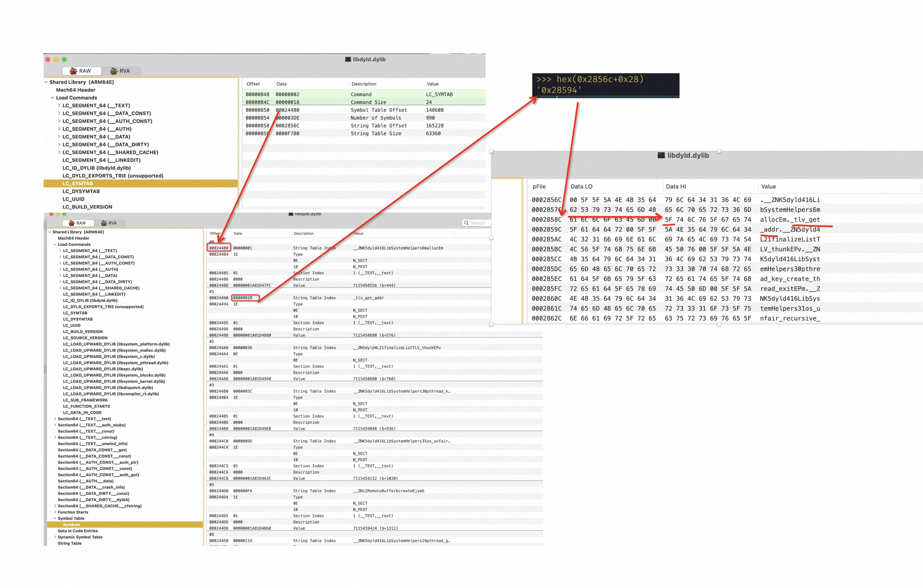The image size is (923, 588).
Task: Click libdyld.dylib title icon in top window
Action: point(348,59)
